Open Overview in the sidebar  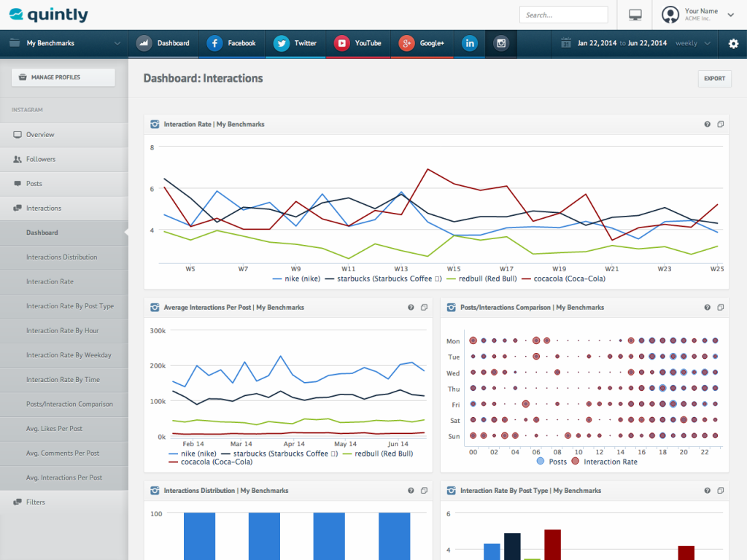tap(64, 135)
